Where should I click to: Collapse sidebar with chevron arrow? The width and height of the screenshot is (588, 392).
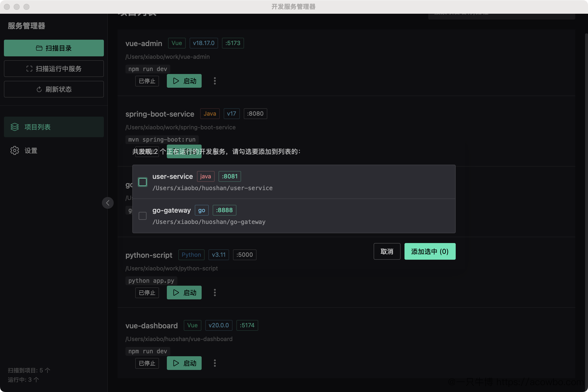[x=108, y=203]
